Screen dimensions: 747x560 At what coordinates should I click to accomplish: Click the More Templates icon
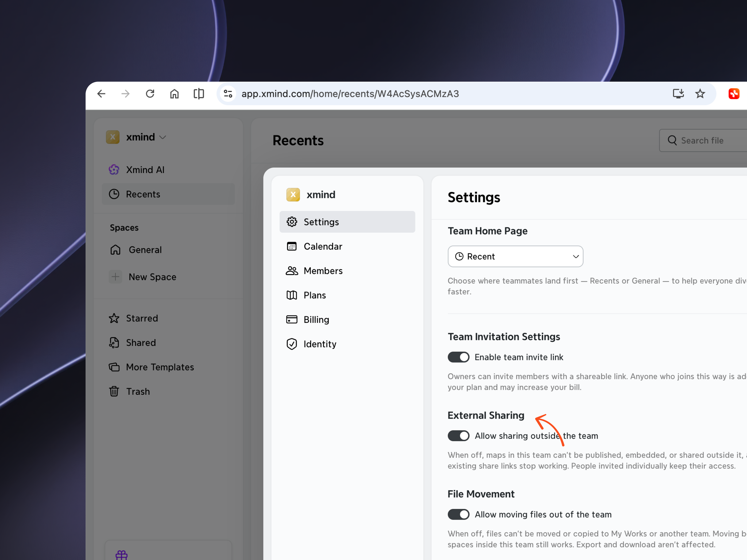tap(114, 367)
